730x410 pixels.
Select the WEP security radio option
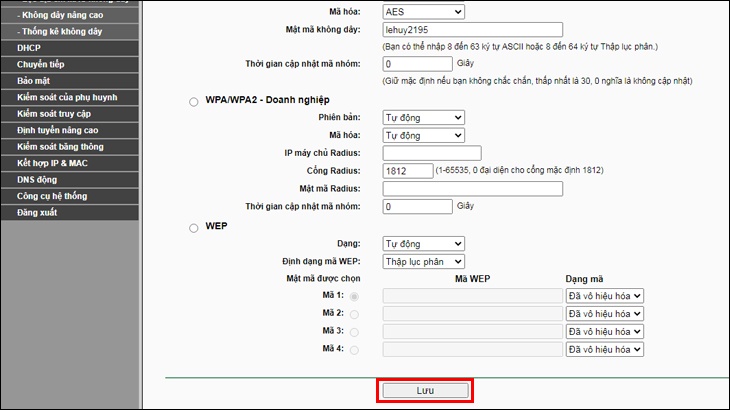(x=194, y=228)
